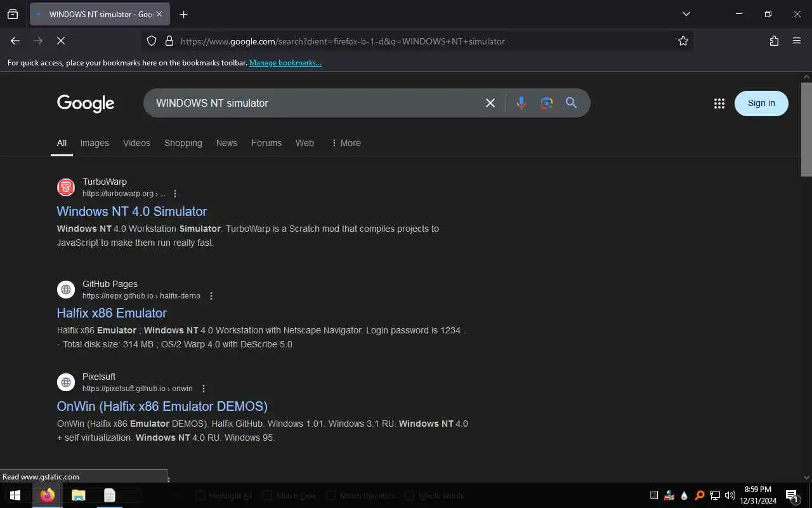Stop loading the current page
Image resolution: width=812 pixels, height=508 pixels.
coord(61,41)
